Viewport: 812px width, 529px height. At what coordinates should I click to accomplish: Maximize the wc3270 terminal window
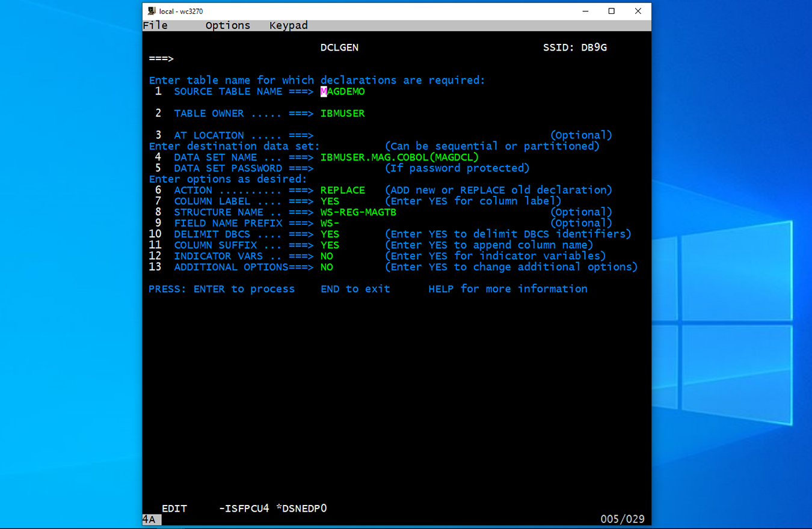(612, 11)
